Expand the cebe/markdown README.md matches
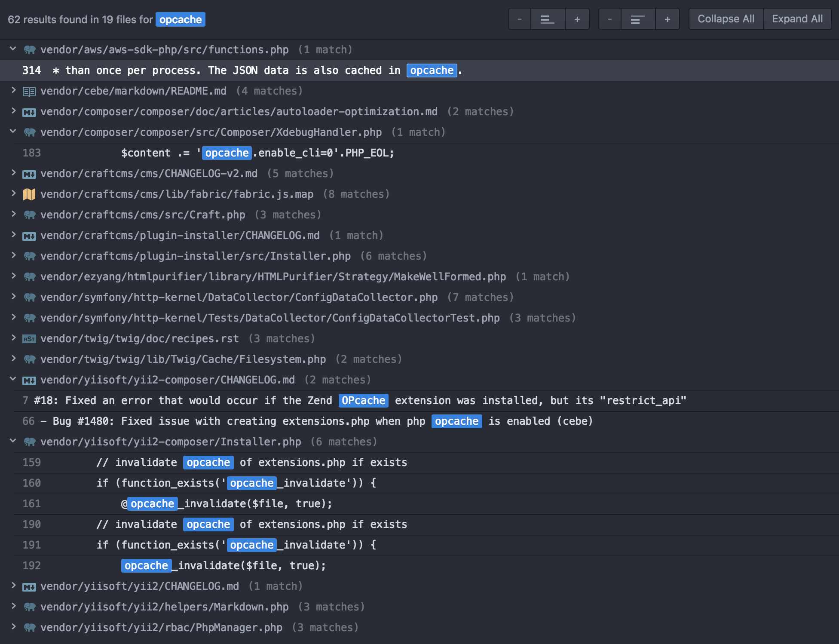The width and height of the screenshot is (839, 644). (x=13, y=90)
